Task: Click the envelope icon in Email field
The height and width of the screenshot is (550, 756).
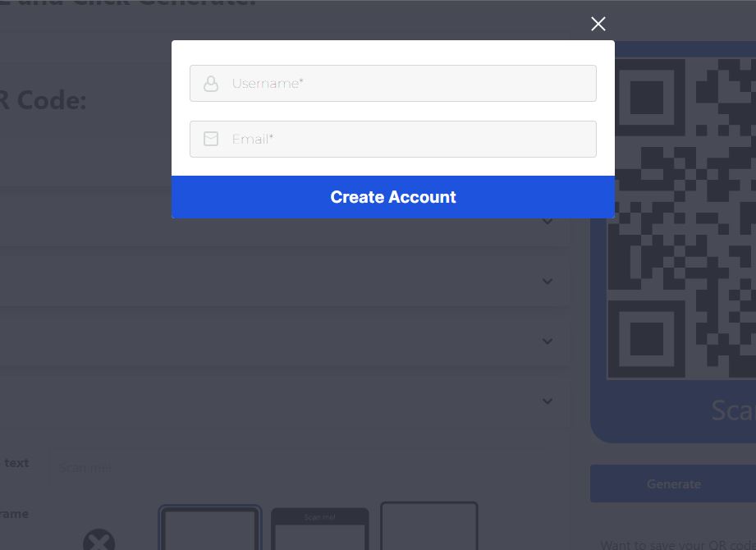Action: (211, 139)
